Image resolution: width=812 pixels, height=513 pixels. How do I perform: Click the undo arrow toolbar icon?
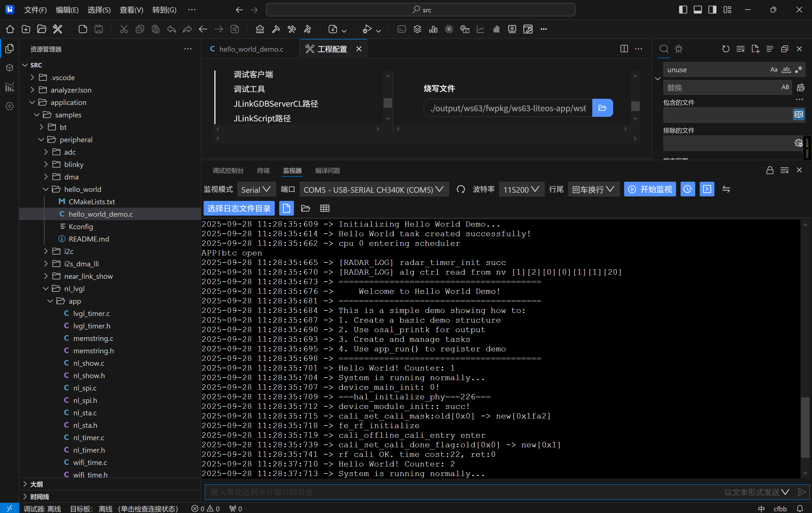[x=171, y=29]
